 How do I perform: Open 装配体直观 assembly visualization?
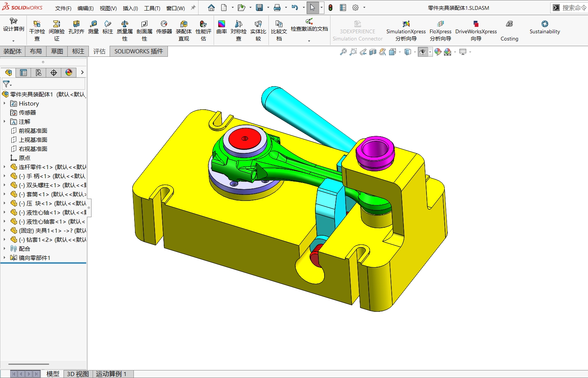click(184, 31)
